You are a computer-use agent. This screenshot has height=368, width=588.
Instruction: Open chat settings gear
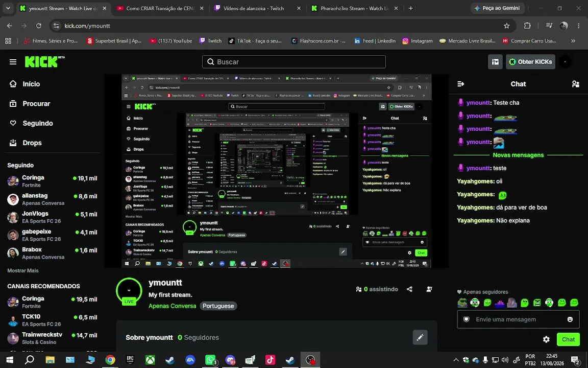[x=546, y=339]
